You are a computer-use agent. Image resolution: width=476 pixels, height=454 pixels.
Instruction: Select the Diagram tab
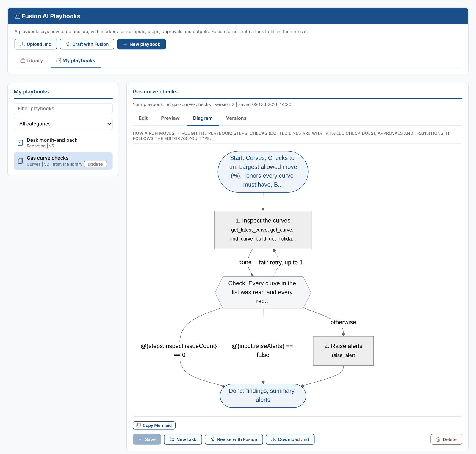(x=203, y=118)
